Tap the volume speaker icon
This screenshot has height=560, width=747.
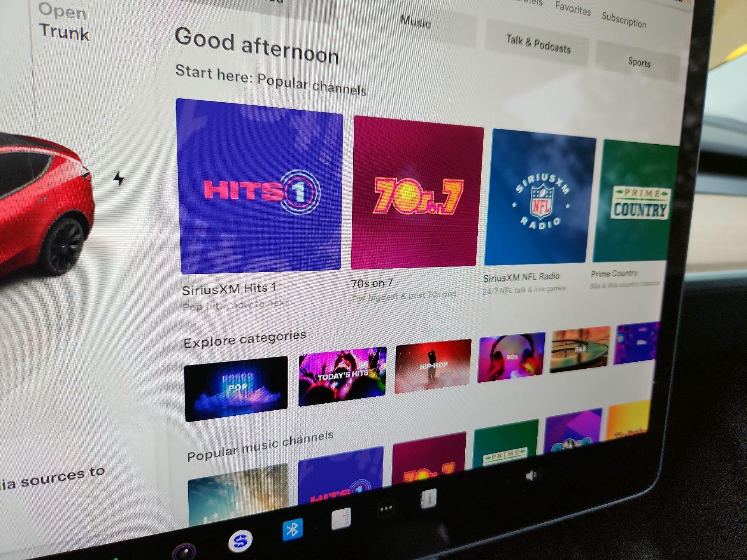[x=531, y=475]
